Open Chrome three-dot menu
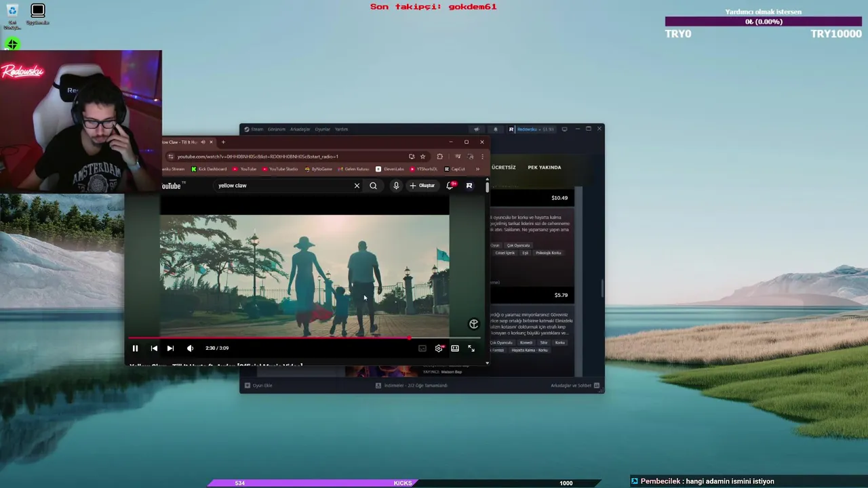The image size is (868, 488). (x=482, y=157)
